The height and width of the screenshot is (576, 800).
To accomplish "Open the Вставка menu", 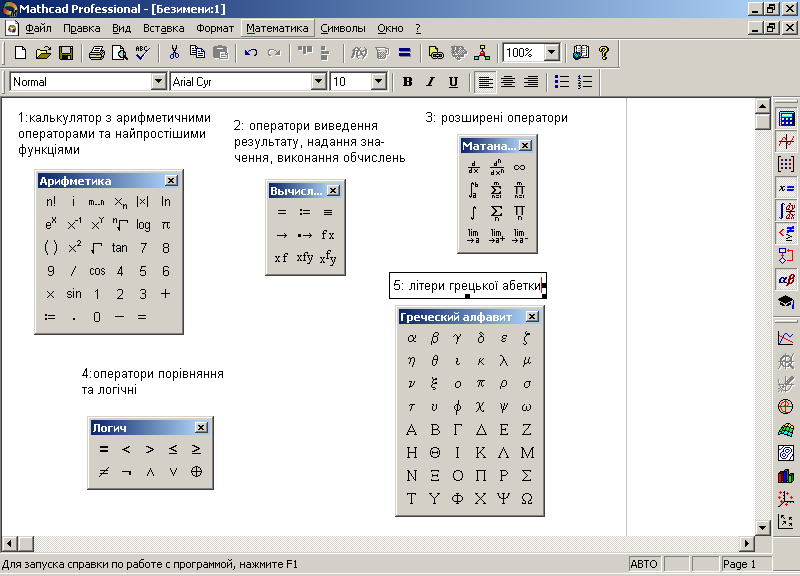I will coord(163,29).
